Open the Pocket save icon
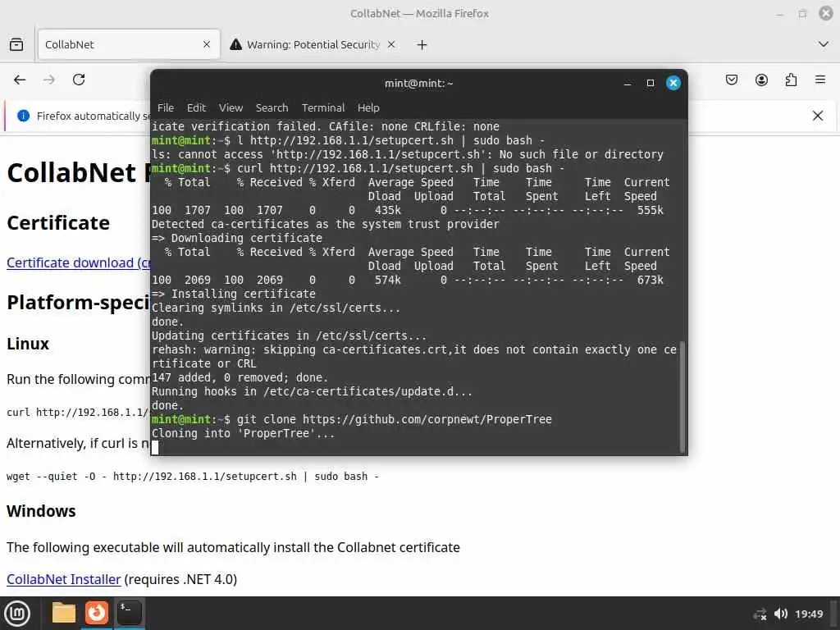This screenshot has height=630, width=840. point(731,80)
